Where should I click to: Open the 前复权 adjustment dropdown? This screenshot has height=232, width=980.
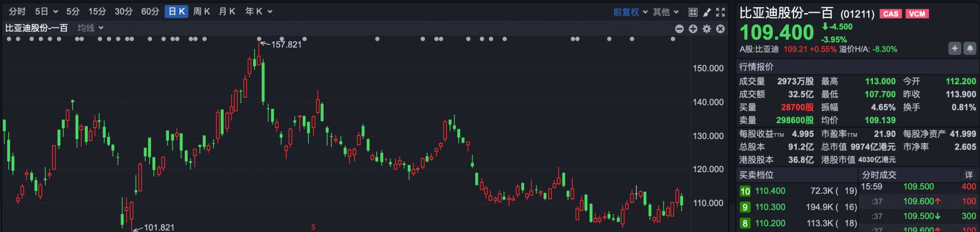pyautogui.click(x=630, y=12)
